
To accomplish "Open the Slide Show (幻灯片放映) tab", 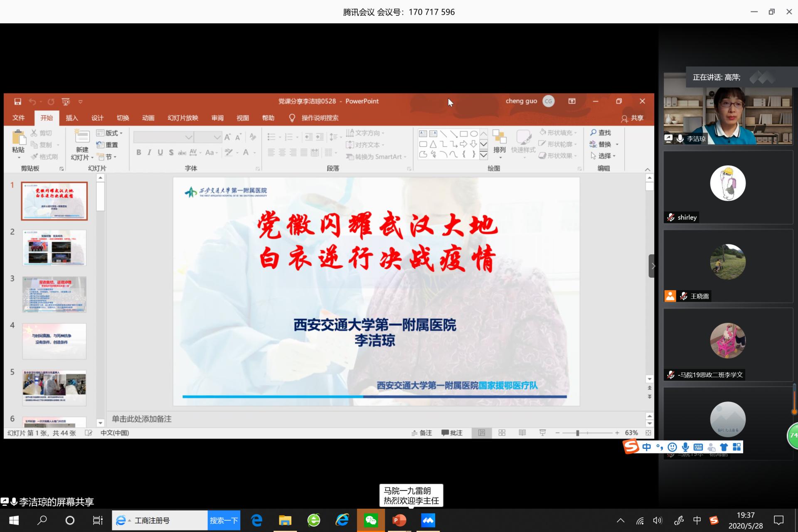I will [183, 118].
